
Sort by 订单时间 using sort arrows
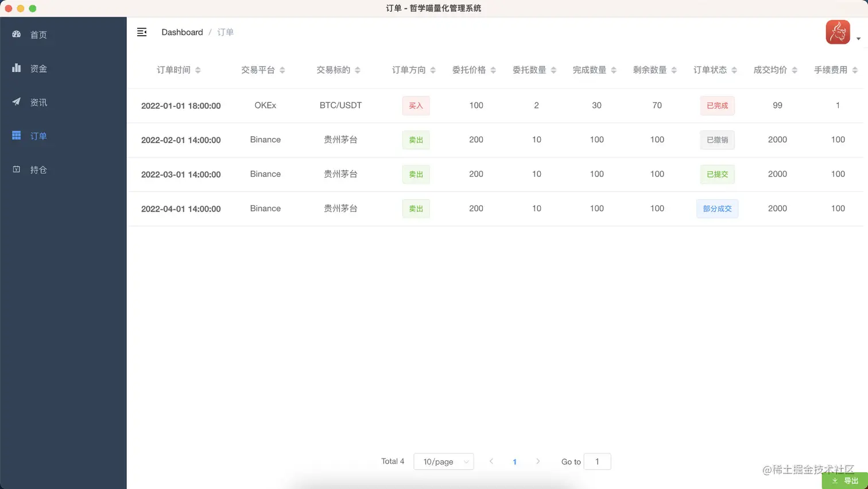click(198, 70)
